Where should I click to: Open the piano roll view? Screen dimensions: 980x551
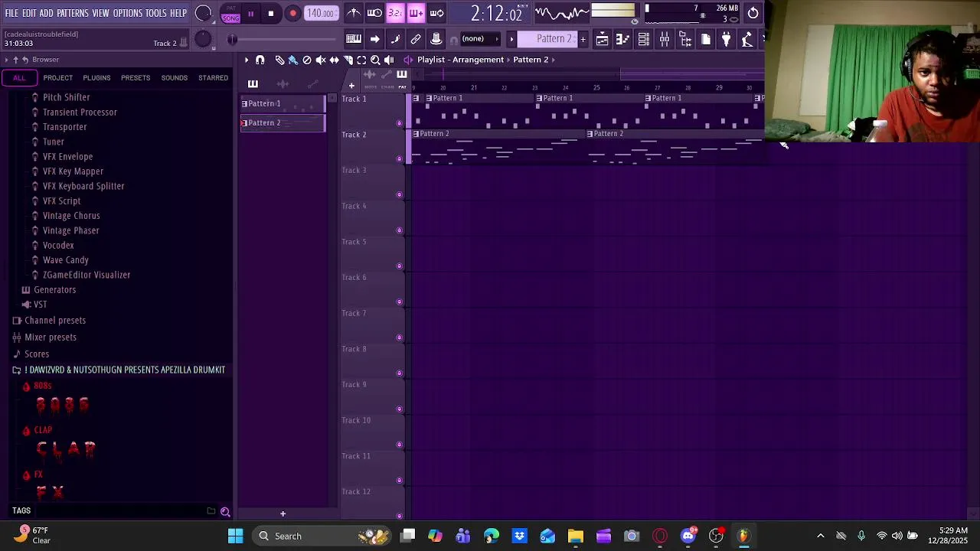[x=622, y=39]
